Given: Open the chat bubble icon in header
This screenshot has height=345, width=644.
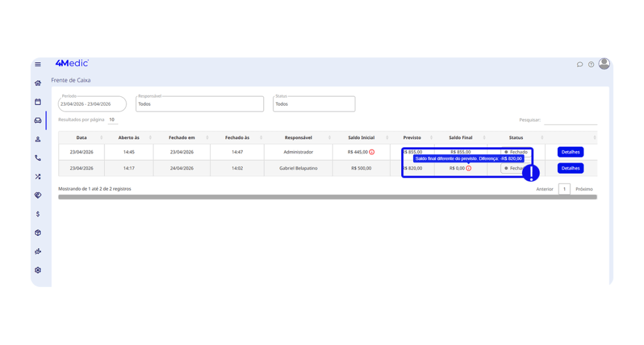Looking at the screenshot, I should point(580,64).
